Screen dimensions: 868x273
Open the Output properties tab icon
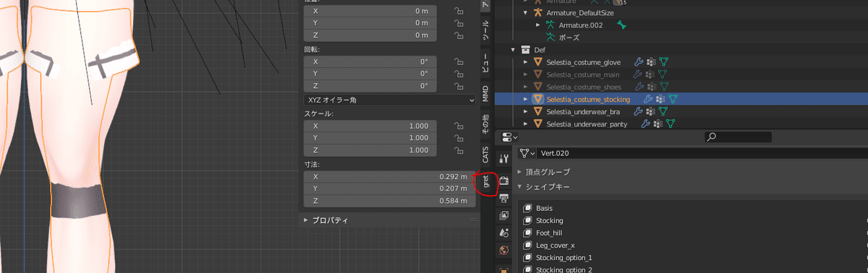click(504, 198)
